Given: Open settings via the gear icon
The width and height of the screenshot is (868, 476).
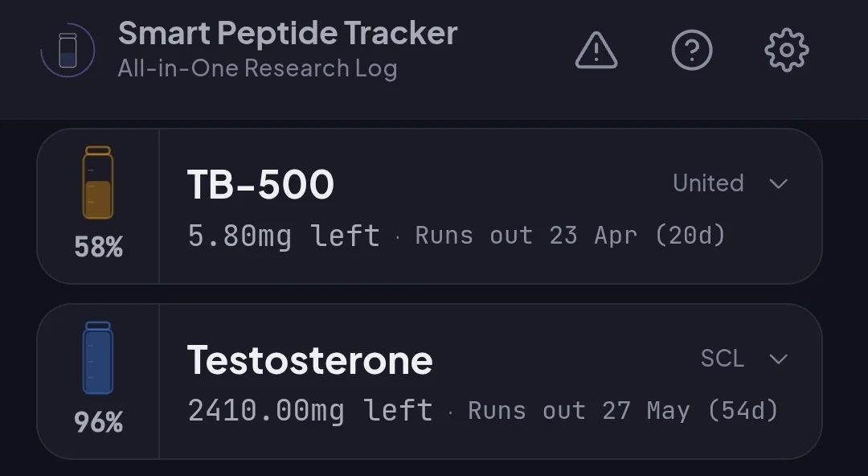Looking at the screenshot, I should pyautogui.click(x=786, y=51).
